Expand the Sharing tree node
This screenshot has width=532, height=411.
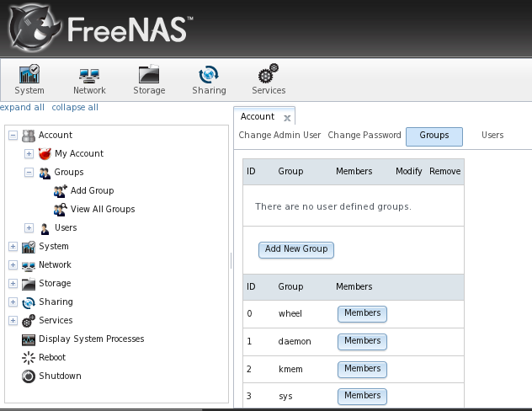pos(13,302)
